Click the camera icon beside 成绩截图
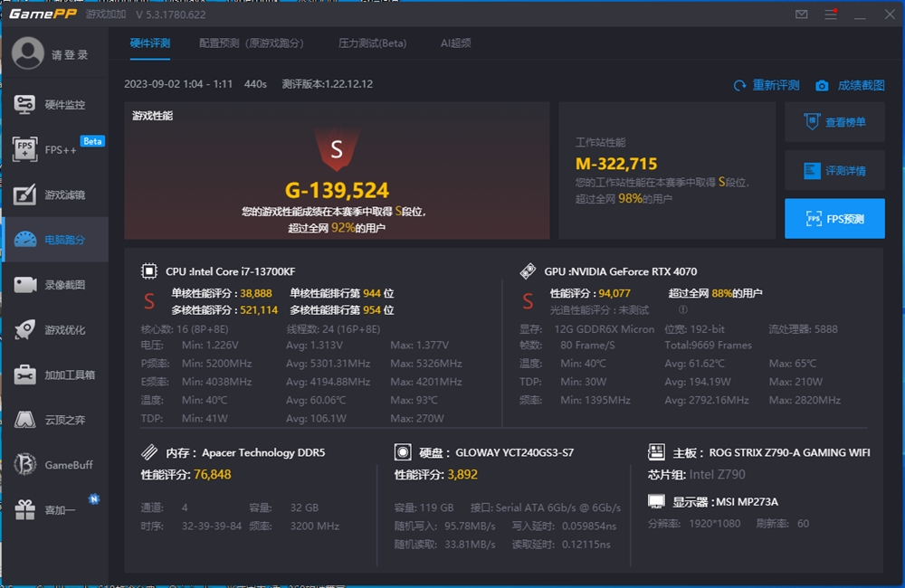905x588 pixels. click(822, 86)
